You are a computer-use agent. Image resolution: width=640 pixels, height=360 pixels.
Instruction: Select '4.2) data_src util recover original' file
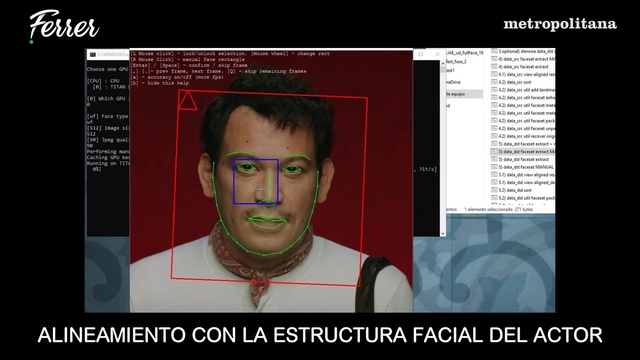[523, 136]
